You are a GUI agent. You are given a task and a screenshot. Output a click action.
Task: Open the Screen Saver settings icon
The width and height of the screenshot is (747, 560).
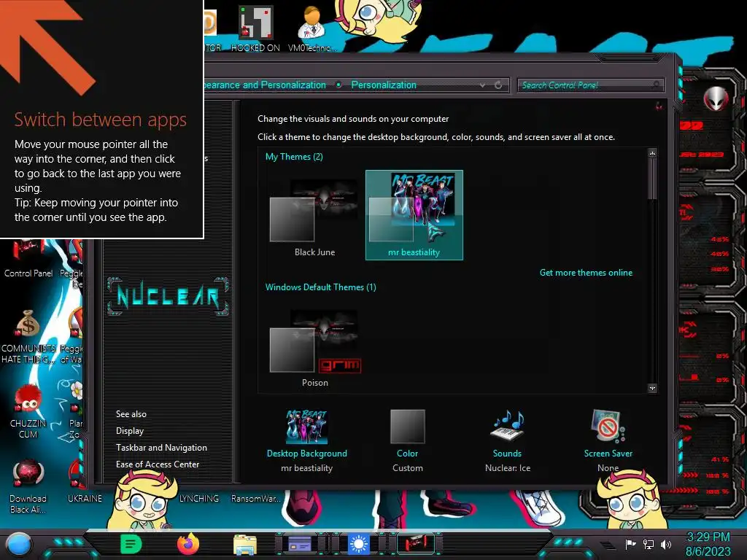coord(608,426)
